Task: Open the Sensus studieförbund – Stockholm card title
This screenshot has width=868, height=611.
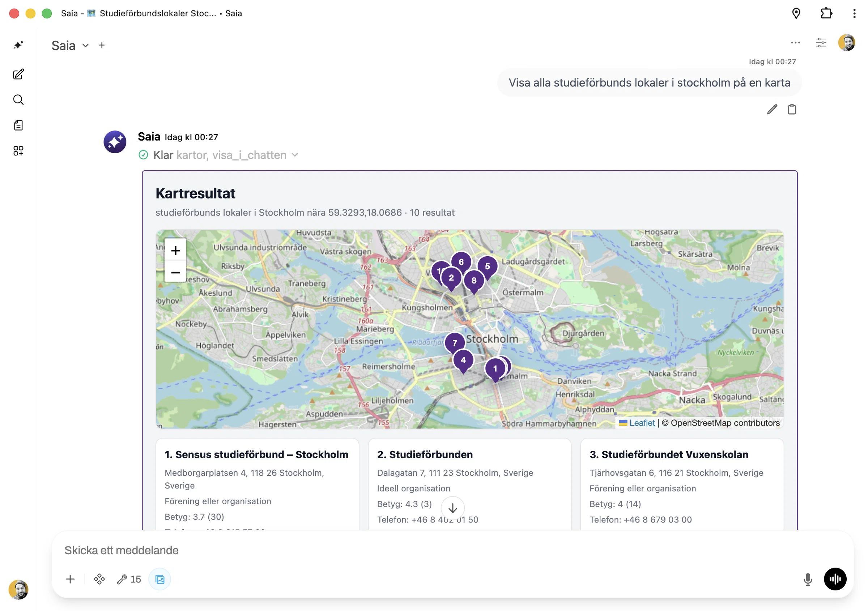Action: click(x=257, y=454)
